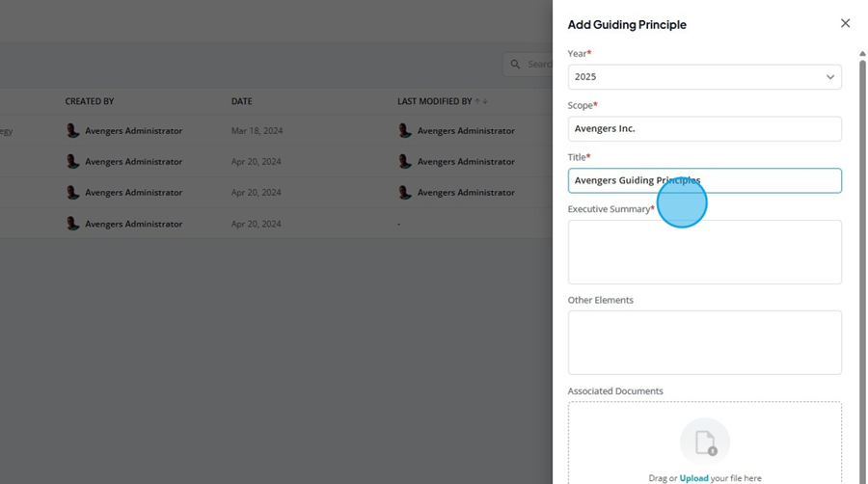Sort by the Last Modified By column arrows

click(481, 101)
